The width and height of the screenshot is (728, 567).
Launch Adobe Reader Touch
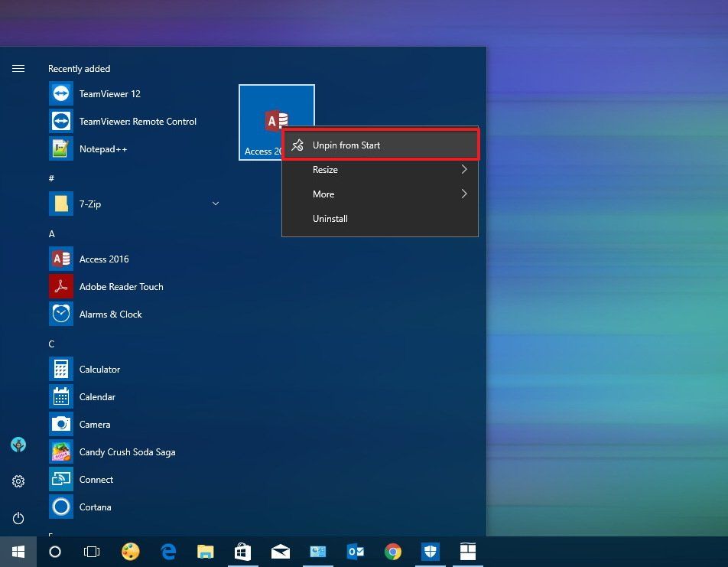pyautogui.click(x=121, y=286)
